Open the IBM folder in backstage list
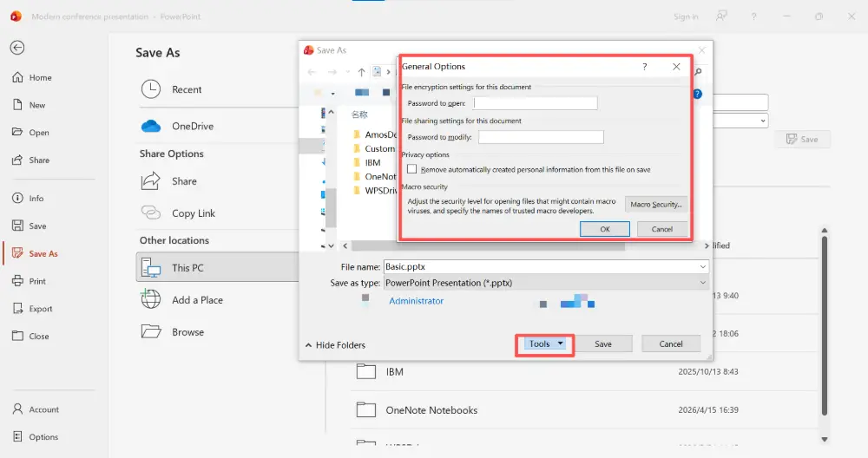The height and width of the screenshot is (458, 868). (584, 372)
